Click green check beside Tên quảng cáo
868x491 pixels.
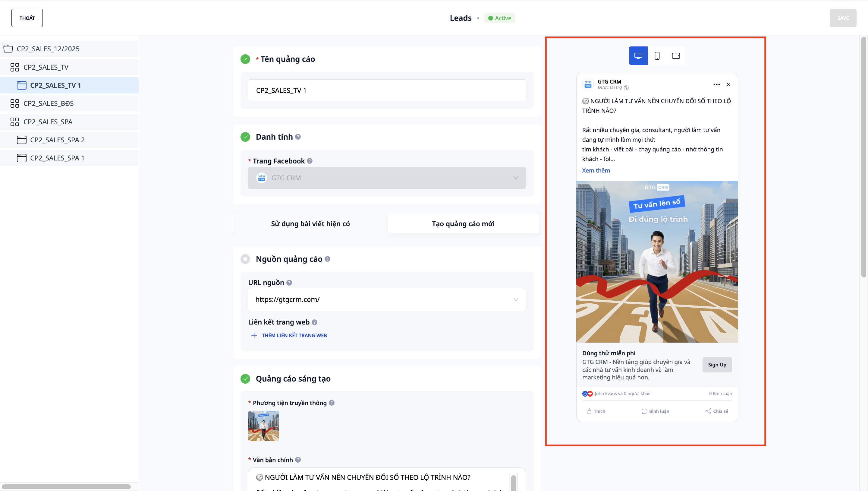(x=245, y=59)
